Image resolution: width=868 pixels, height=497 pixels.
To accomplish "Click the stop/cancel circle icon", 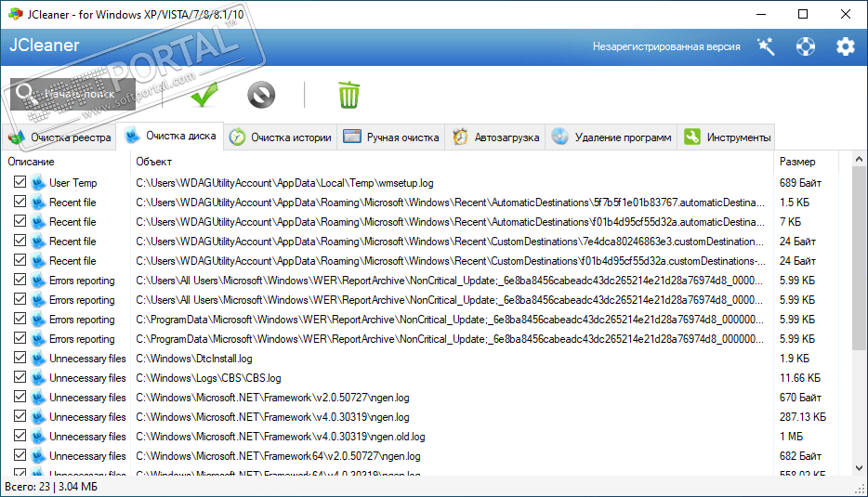I will (261, 94).
